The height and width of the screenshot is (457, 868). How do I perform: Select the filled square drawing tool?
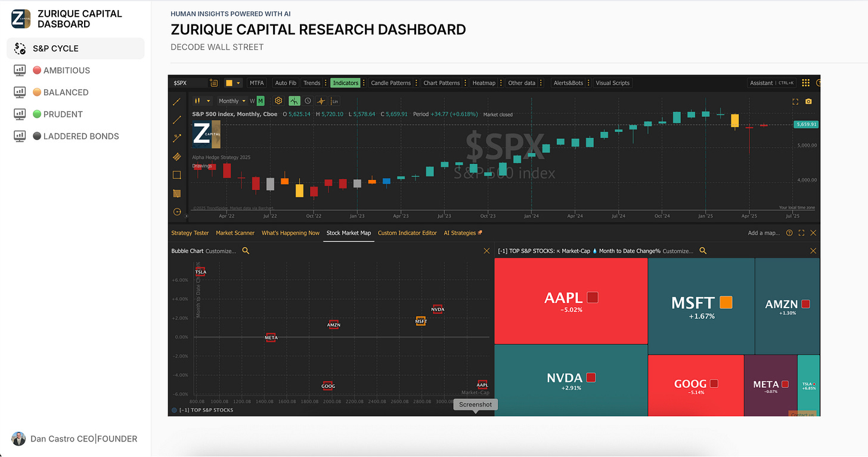click(177, 193)
